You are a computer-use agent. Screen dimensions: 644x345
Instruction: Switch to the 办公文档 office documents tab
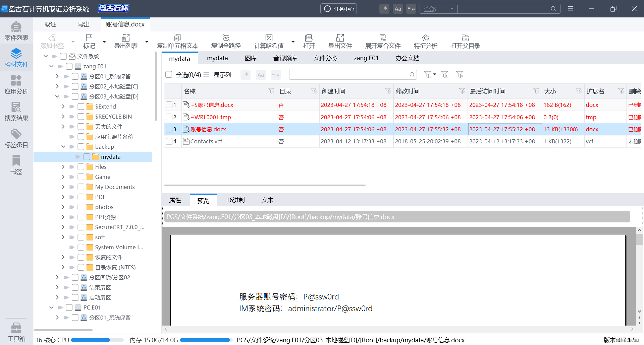click(407, 58)
